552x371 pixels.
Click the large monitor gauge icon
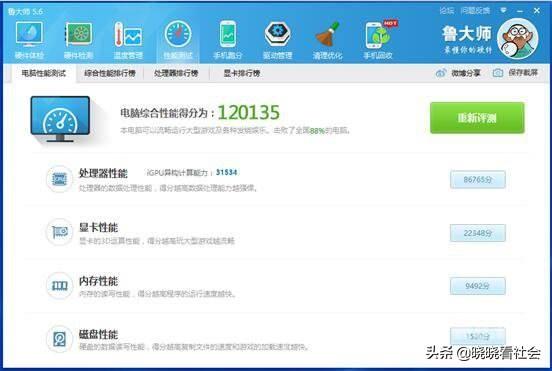[60, 119]
